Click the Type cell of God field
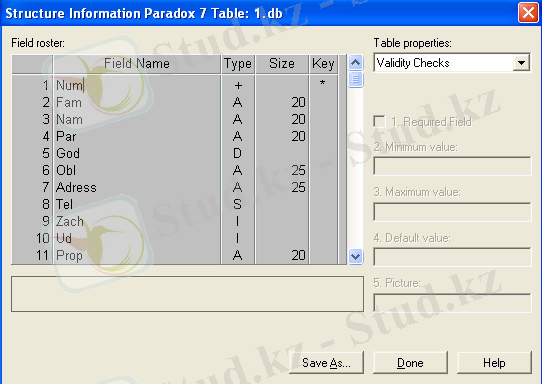Image resolution: width=542 pixels, height=384 pixels. [238, 153]
